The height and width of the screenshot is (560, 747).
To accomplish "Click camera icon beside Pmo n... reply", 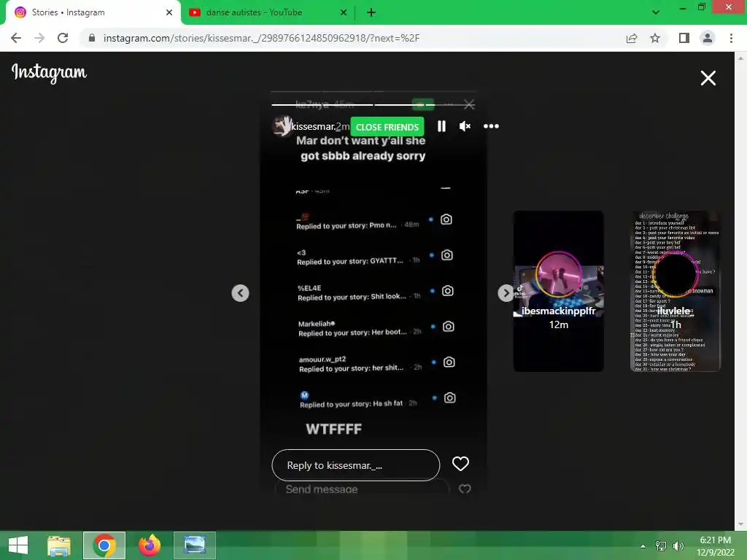I will click(x=446, y=219).
